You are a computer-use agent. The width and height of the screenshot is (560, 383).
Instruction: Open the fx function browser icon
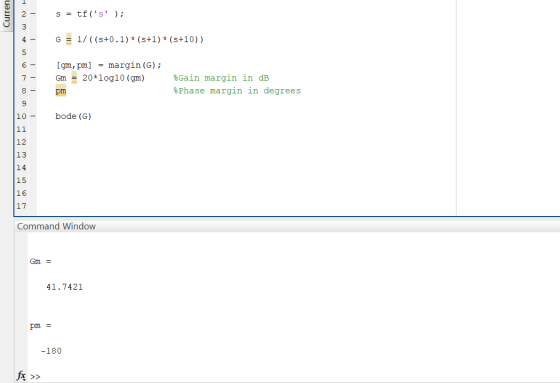pyautogui.click(x=21, y=376)
